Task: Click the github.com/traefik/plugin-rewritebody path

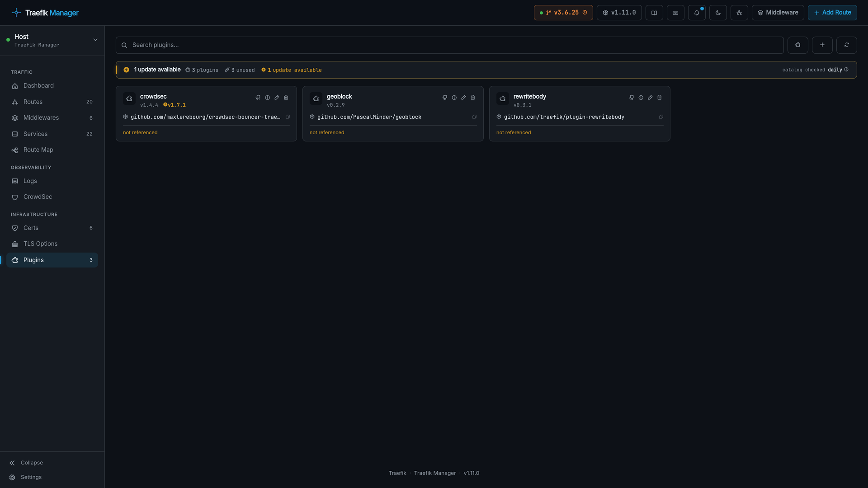Action: 564,117
